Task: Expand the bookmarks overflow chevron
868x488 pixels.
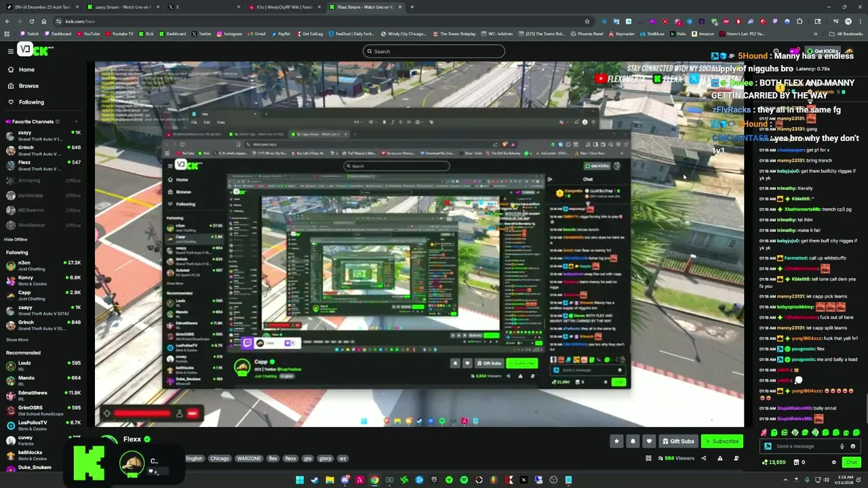Action: [816, 34]
